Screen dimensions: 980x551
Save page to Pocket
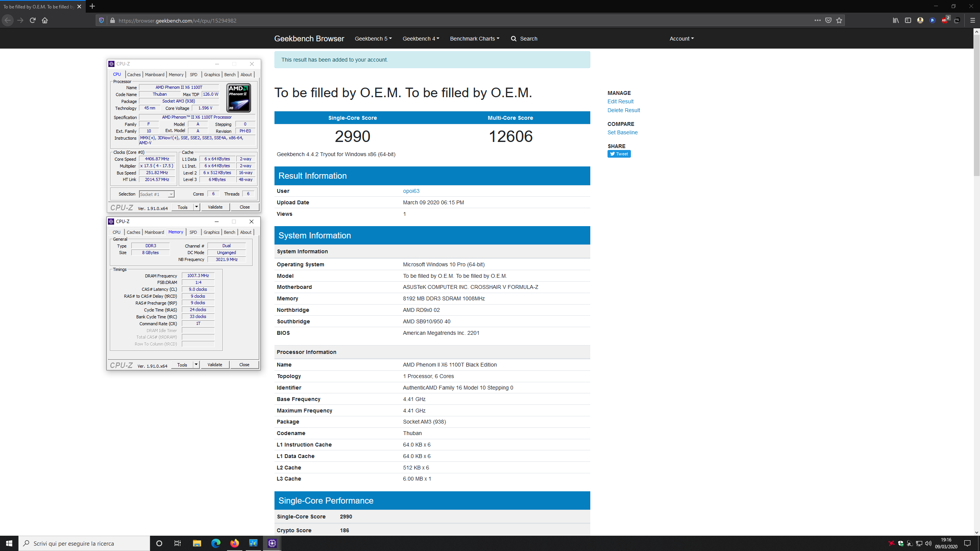pos(828,20)
